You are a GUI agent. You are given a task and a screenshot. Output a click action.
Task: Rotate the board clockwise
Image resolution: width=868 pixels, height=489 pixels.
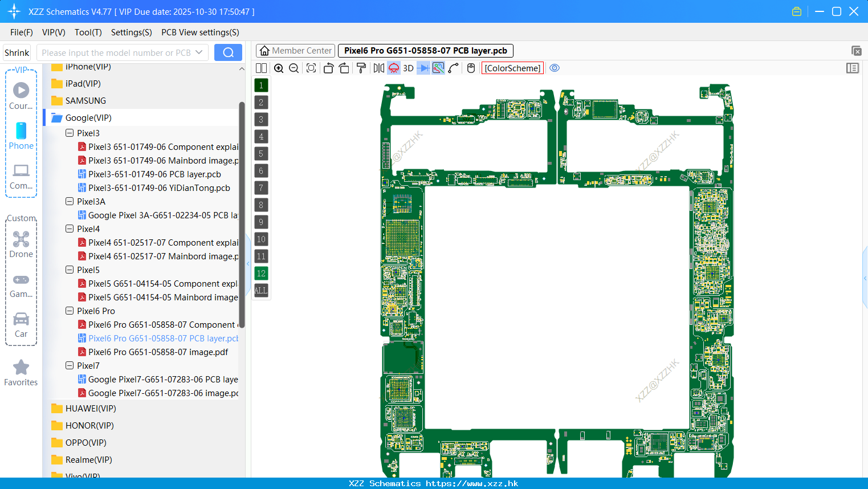[x=344, y=68]
